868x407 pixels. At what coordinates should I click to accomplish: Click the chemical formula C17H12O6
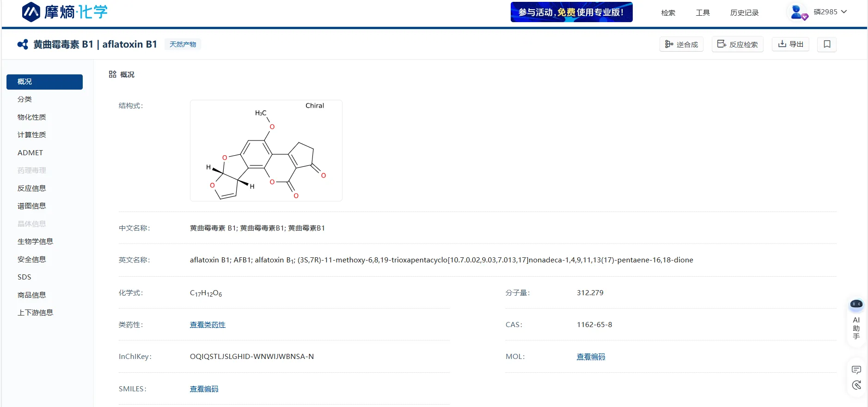coord(206,293)
